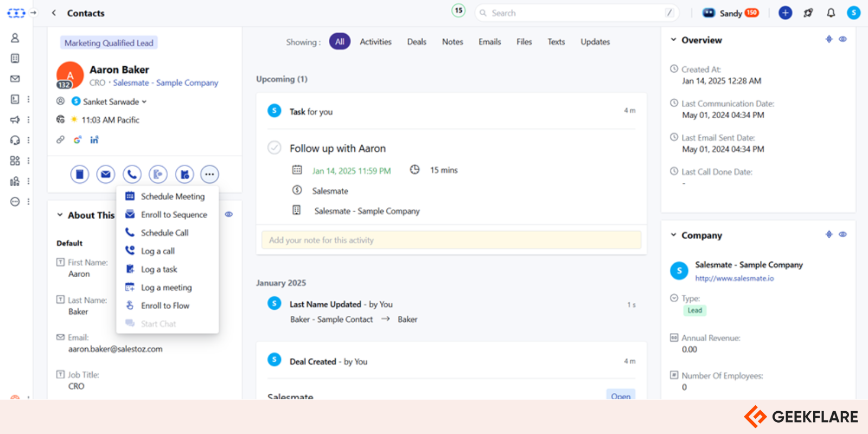Select Schedule Meeting from the menu

click(168, 196)
